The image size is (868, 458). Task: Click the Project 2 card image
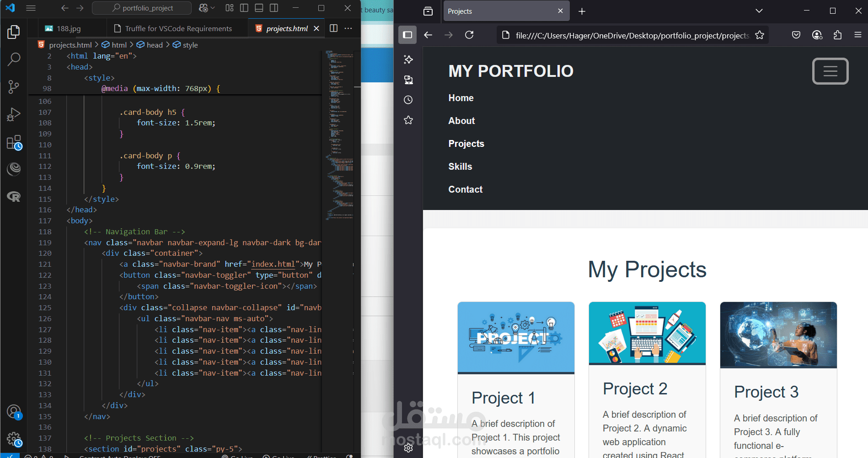[x=647, y=333]
